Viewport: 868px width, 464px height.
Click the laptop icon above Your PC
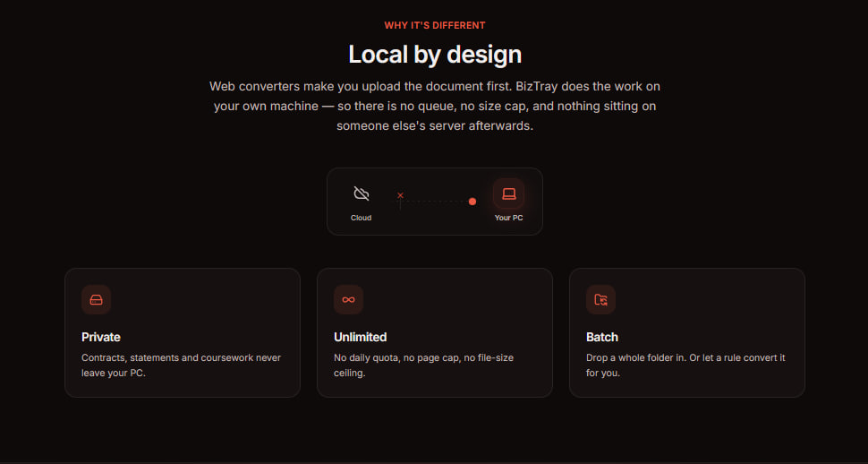coord(509,193)
